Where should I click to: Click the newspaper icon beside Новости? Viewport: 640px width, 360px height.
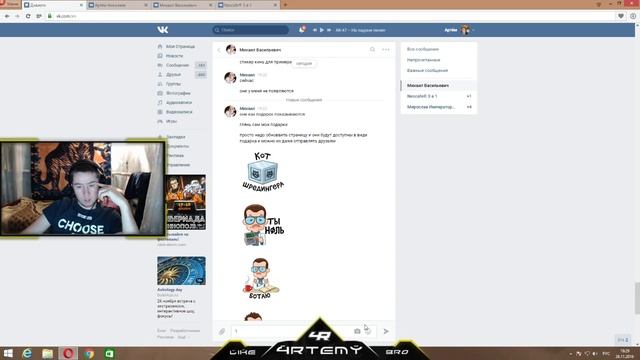pyautogui.click(x=160, y=56)
